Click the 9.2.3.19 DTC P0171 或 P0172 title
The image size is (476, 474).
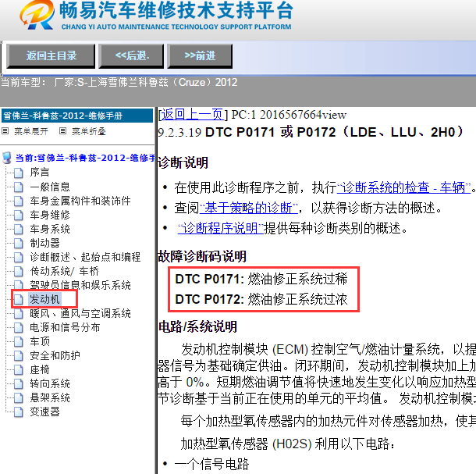click(x=311, y=132)
